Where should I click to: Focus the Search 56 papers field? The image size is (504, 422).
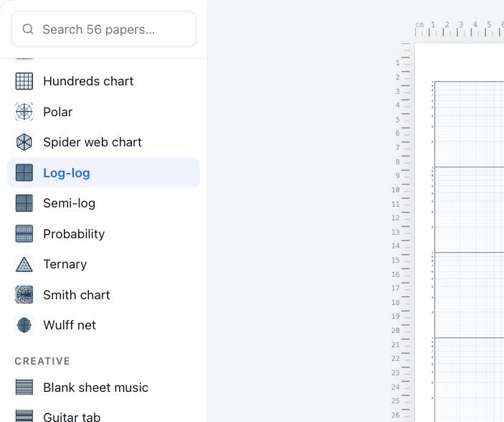point(103,29)
